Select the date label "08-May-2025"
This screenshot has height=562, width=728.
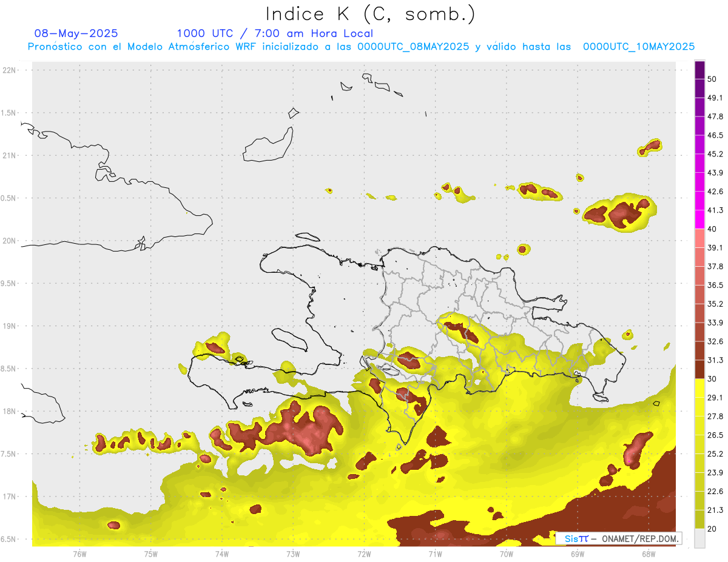tap(76, 33)
